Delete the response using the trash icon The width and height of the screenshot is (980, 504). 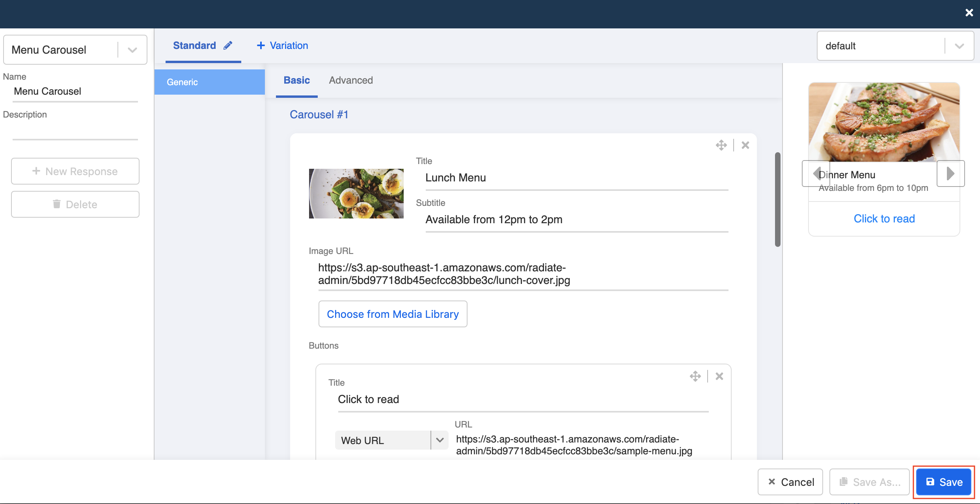tap(75, 204)
